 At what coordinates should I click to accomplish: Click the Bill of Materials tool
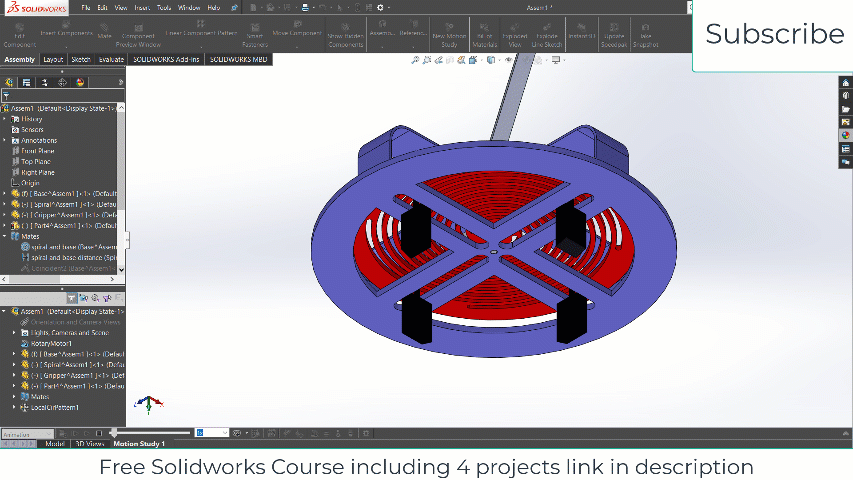[484, 35]
